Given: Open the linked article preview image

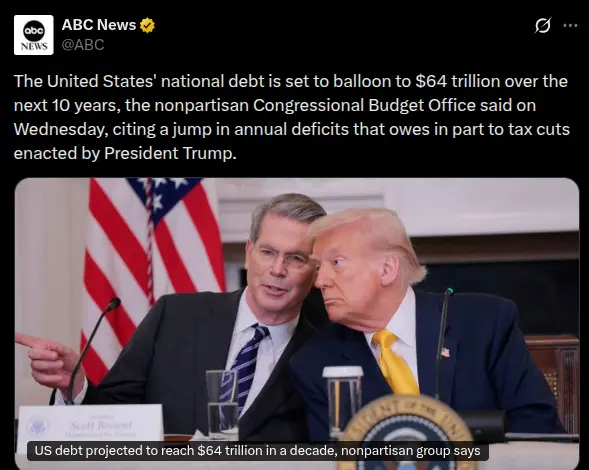Looking at the screenshot, I should pyautogui.click(x=297, y=324).
